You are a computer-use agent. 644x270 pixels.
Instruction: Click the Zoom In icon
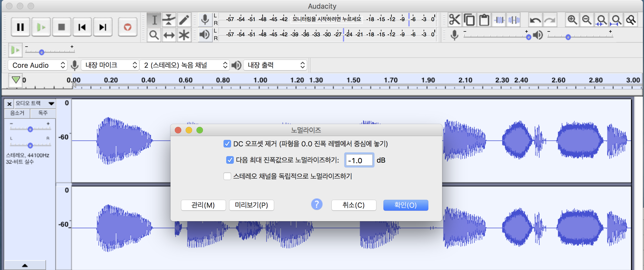[x=572, y=20]
